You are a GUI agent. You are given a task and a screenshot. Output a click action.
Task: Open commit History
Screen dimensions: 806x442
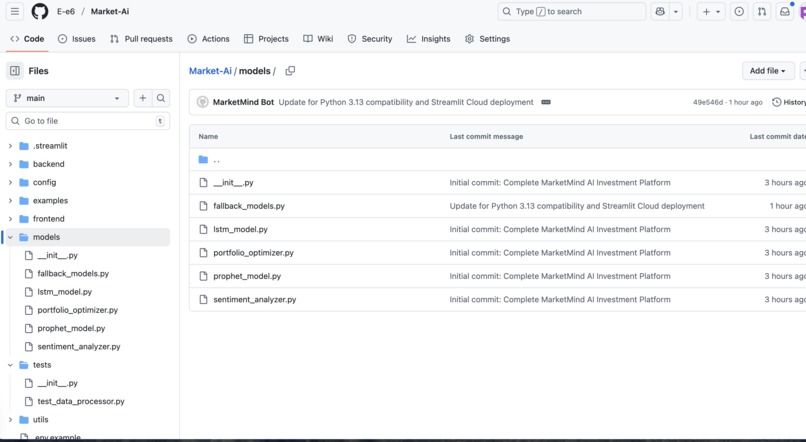click(789, 102)
